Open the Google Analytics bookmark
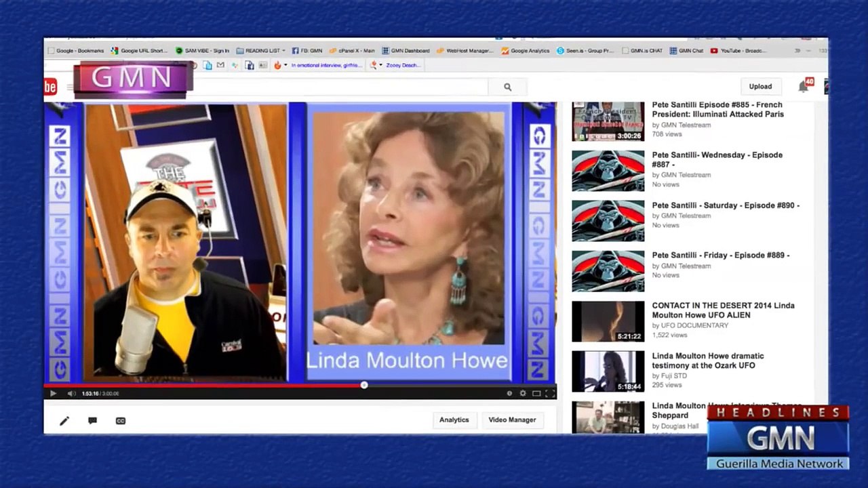The height and width of the screenshot is (488, 868). click(x=526, y=51)
